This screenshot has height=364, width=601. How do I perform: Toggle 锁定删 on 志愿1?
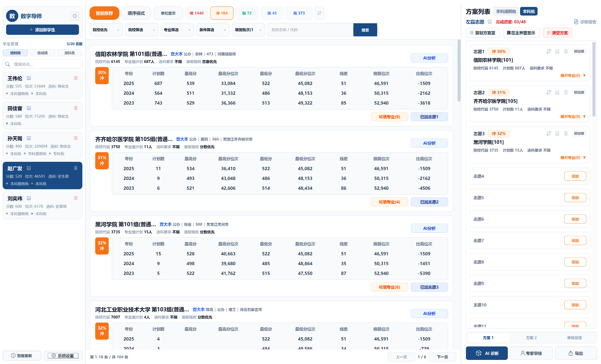pyautogui.click(x=579, y=51)
